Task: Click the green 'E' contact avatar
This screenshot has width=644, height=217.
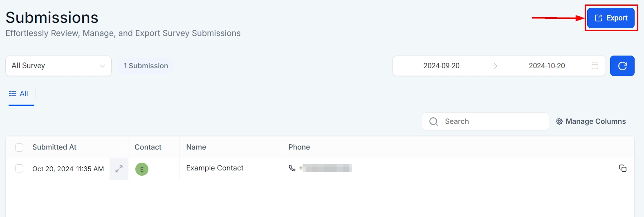Action: 142,169
